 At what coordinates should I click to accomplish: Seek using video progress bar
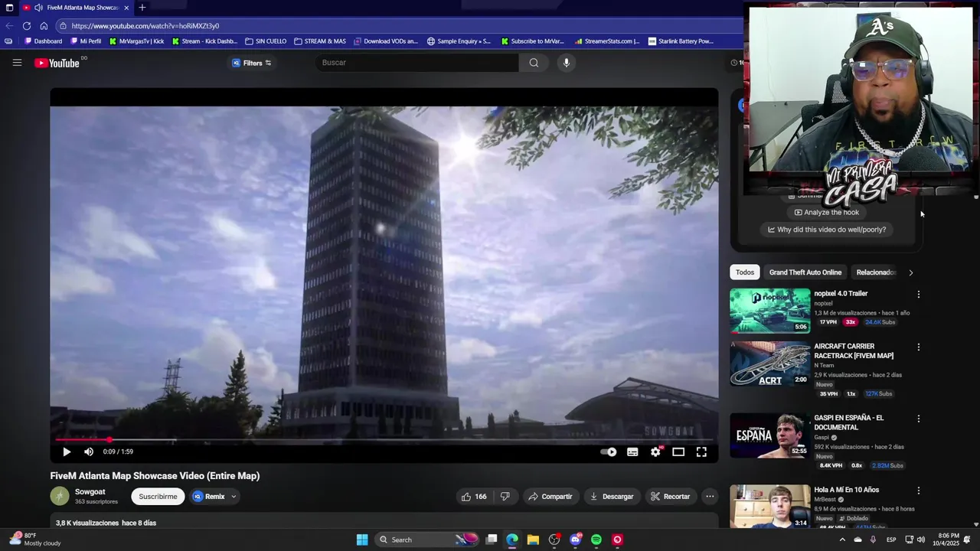pyautogui.click(x=384, y=440)
